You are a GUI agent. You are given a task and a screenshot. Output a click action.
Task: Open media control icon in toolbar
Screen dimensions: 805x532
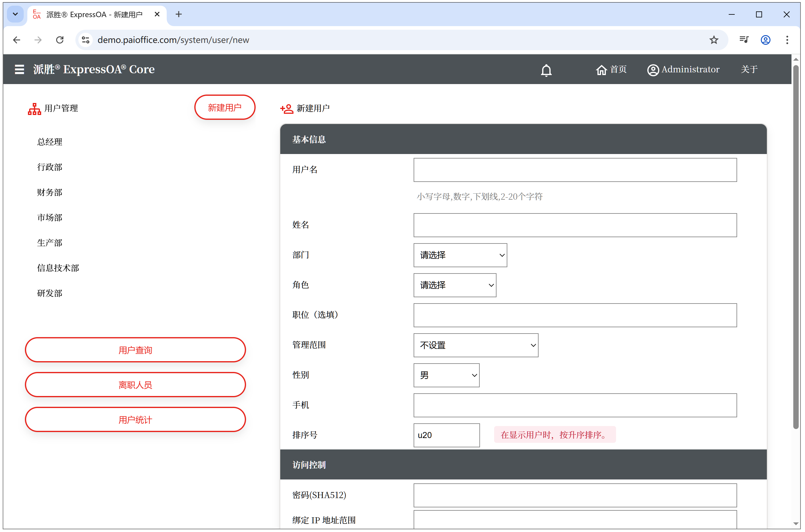[x=744, y=40]
